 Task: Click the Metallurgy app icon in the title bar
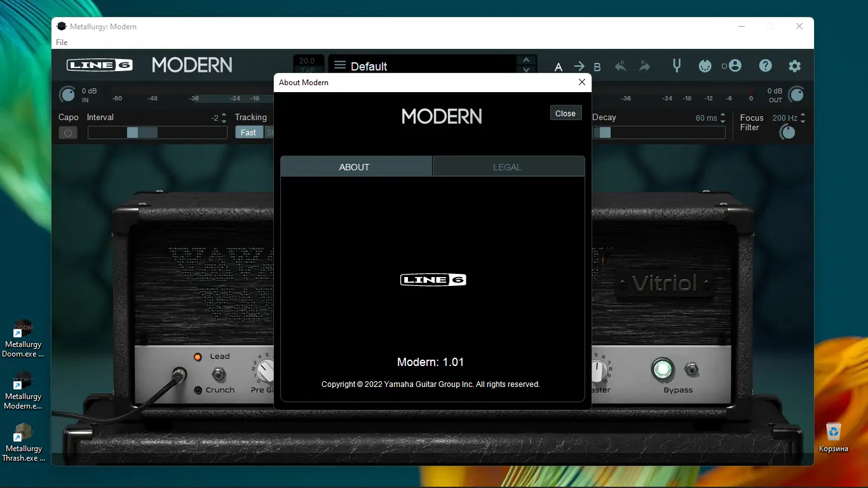tap(62, 27)
